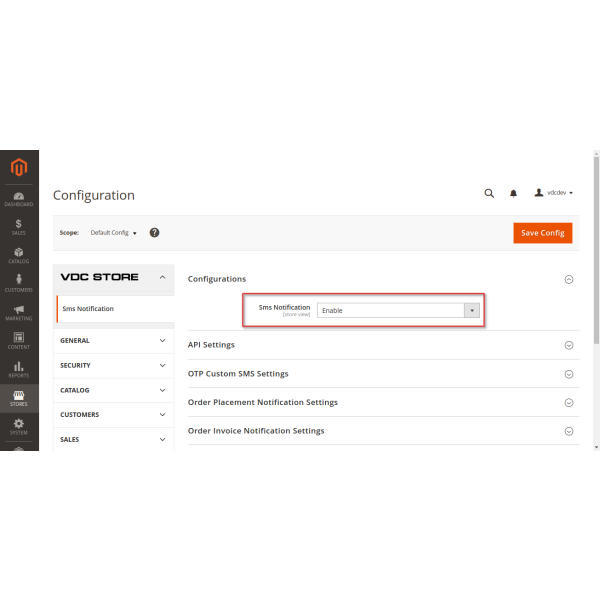Click the search magnifier icon
600x600 pixels.
tap(489, 193)
